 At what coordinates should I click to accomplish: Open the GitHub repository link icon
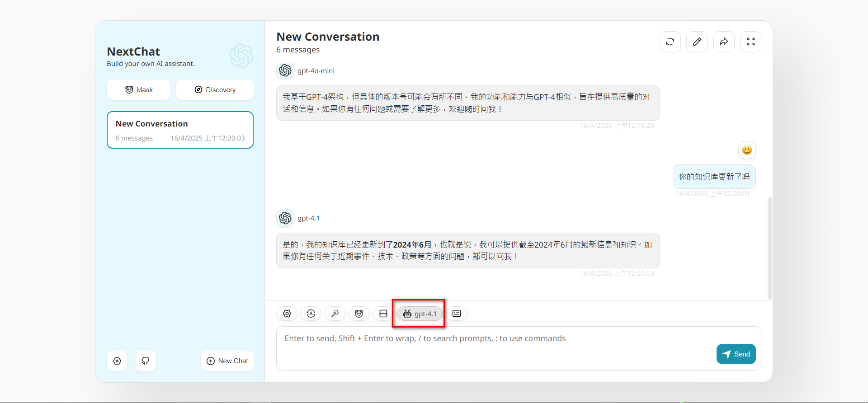[x=146, y=361]
